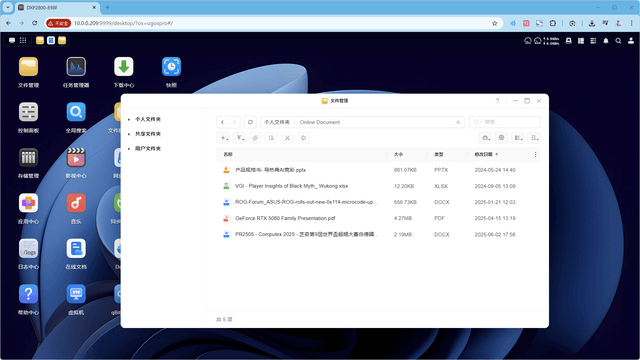640x360 pixels.
Task: Open the 应用中心 app icon
Action: point(28,203)
